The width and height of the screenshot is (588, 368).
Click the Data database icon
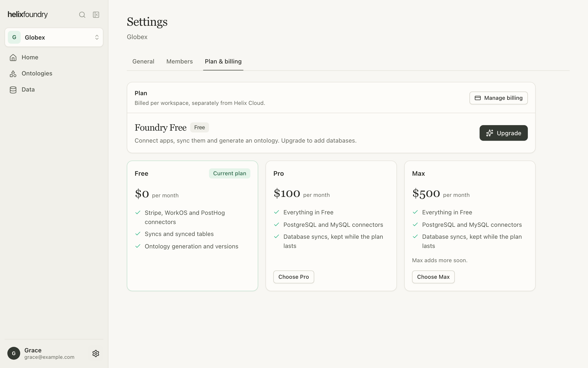click(x=13, y=90)
